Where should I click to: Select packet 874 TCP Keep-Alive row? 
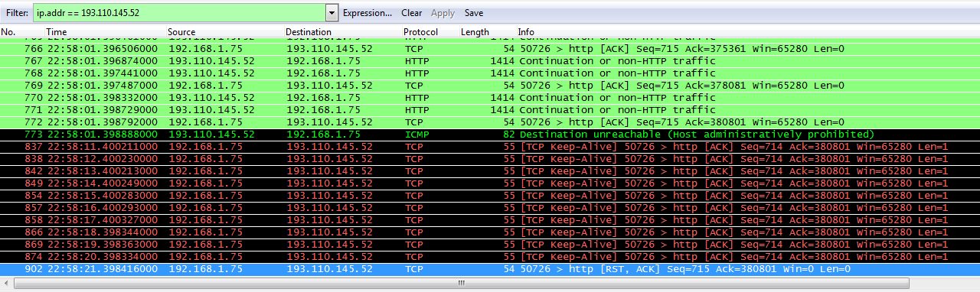click(x=490, y=257)
